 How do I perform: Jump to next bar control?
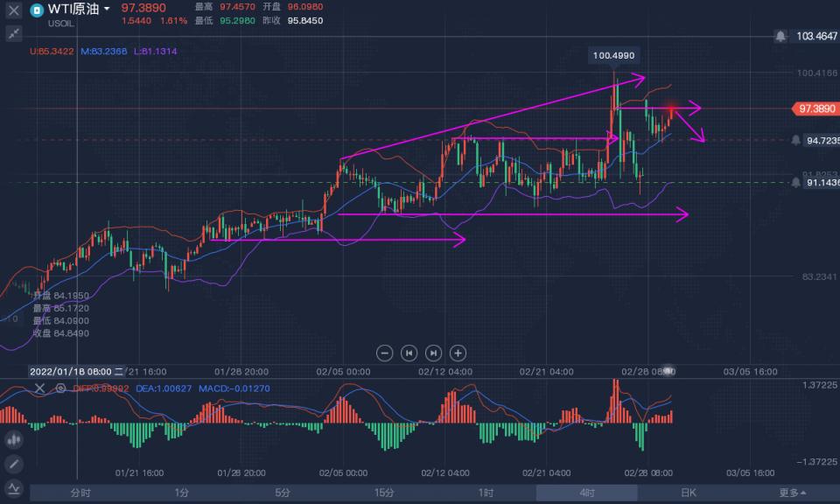point(433,353)
